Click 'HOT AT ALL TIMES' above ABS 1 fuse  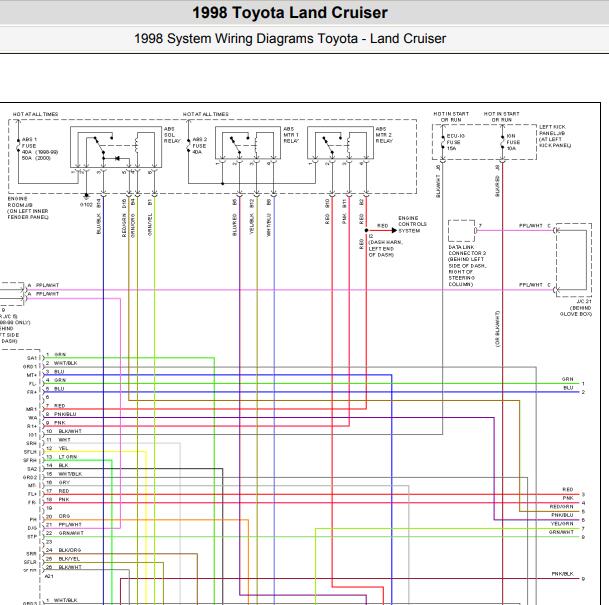coord(35,114)
